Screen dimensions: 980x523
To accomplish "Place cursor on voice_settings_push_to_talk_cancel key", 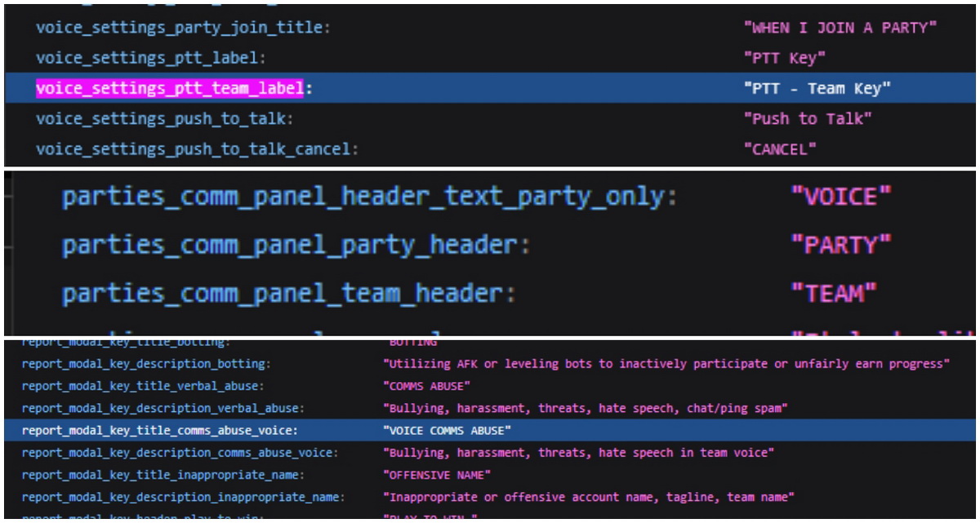I will pyautogui.click(x=197, y=149).
